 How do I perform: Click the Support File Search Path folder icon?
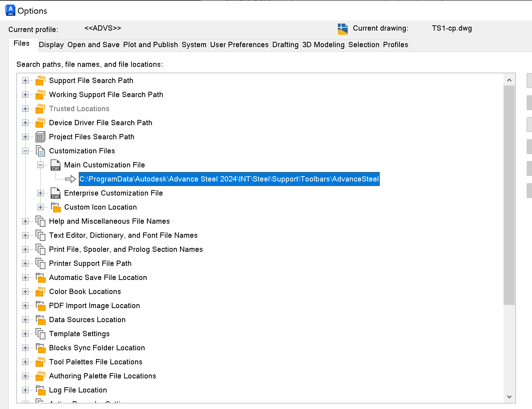pyautogui.click(x=40, y=81)
